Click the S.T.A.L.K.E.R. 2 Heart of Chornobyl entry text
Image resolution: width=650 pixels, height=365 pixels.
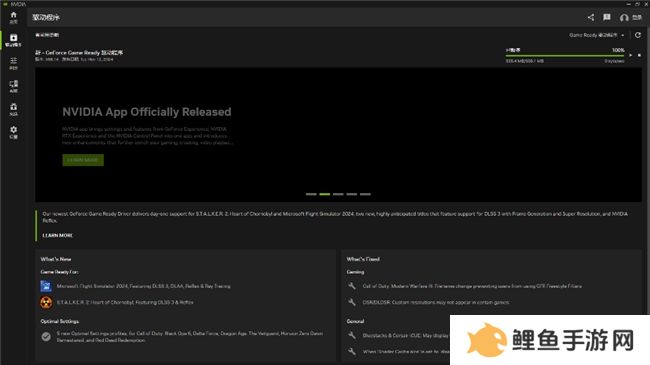125,302
